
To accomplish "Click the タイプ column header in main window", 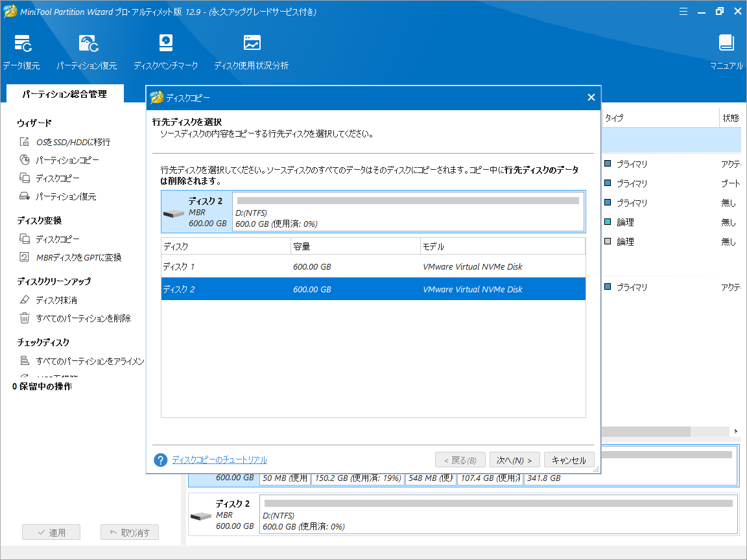I will click(x=660, y=117).
